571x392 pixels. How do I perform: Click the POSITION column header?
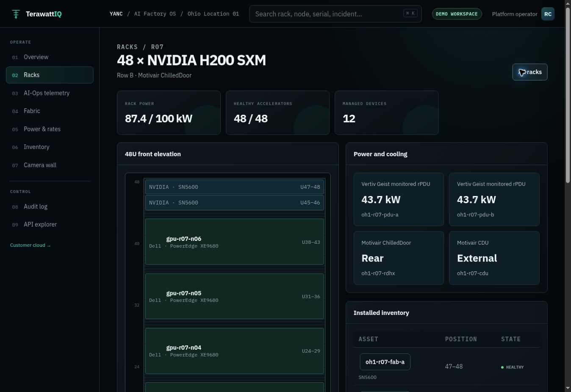click(x=461, y=339)
